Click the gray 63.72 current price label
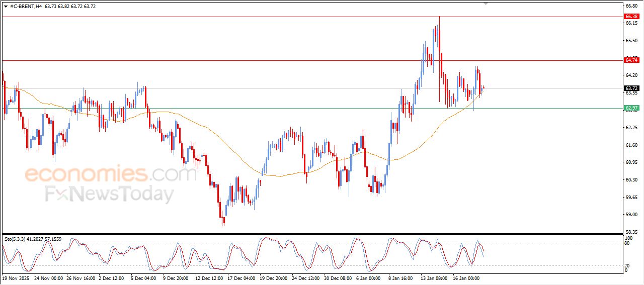 click(631, 88)
